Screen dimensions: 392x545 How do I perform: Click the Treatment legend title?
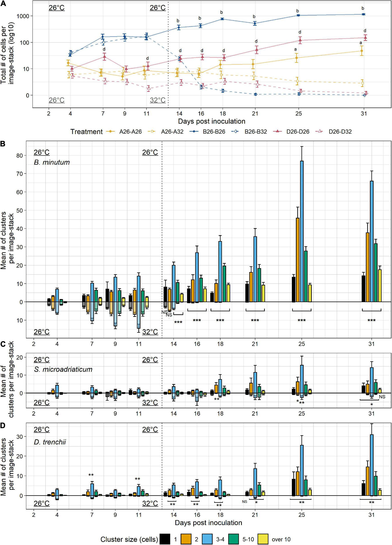[86, 132]
